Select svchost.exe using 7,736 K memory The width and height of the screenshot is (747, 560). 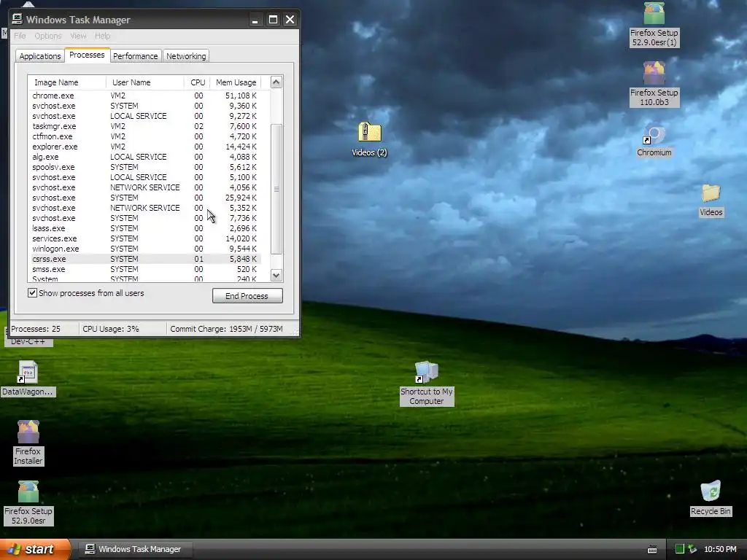click(145, 218)
